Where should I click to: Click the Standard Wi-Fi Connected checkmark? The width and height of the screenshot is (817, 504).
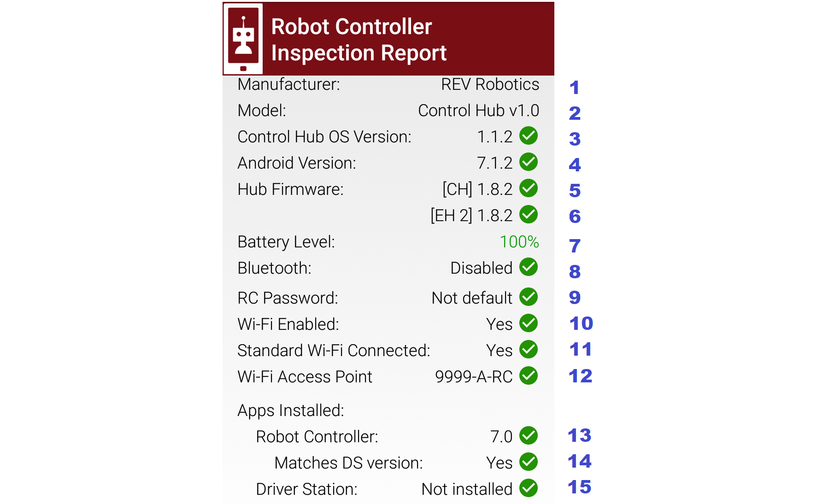(529, 350)
